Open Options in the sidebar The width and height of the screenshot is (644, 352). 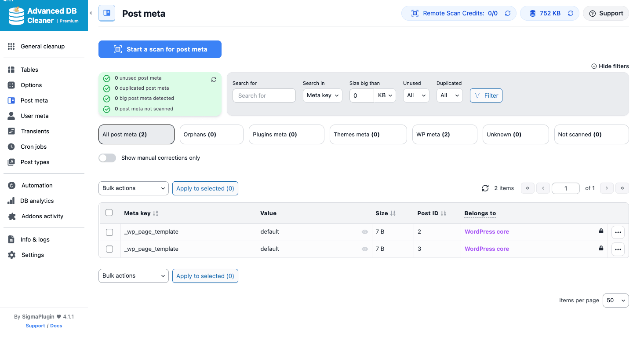(31, 85)
